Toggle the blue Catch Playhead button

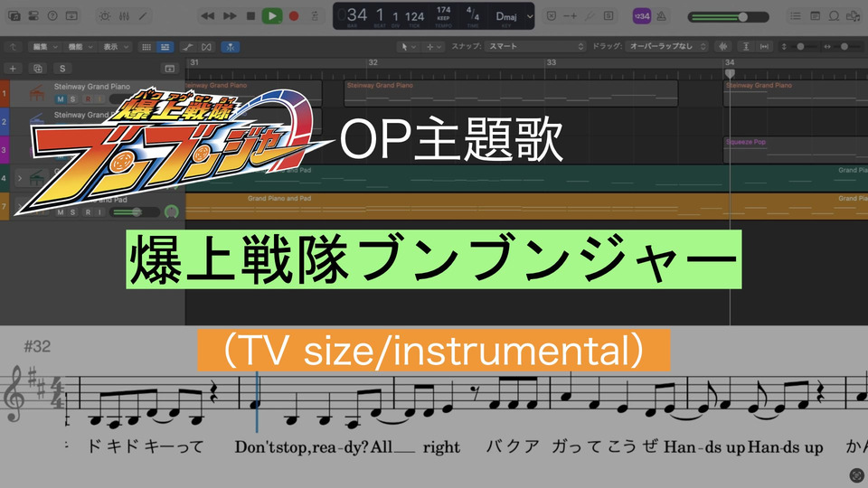(230, 47)
